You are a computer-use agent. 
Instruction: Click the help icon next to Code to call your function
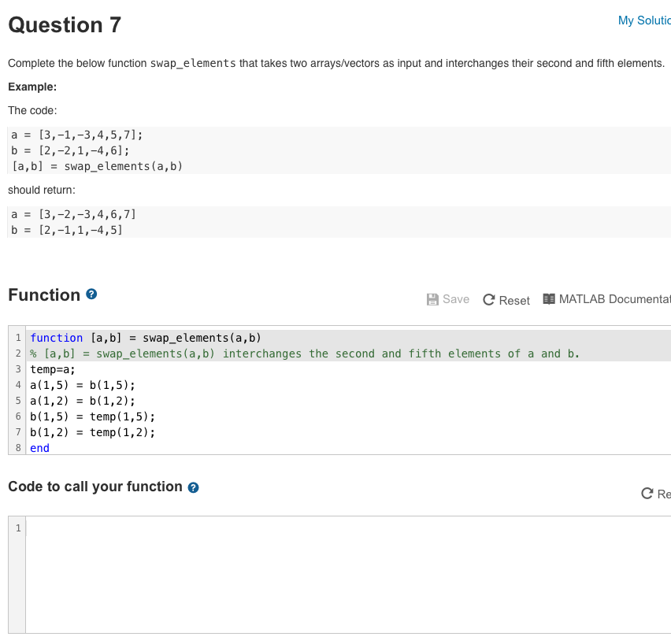tap(193, 487)
